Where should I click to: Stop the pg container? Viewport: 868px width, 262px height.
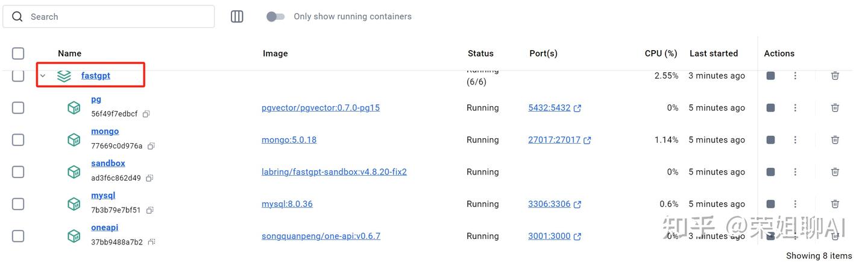click(x=770, y=107)
